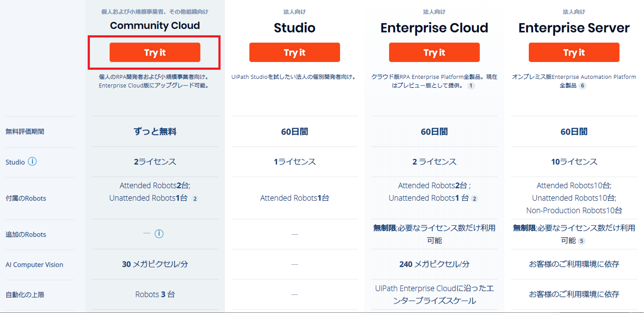Click the Non-Production Robots10台 text
The image size is (644, 313).
(574, 211)
